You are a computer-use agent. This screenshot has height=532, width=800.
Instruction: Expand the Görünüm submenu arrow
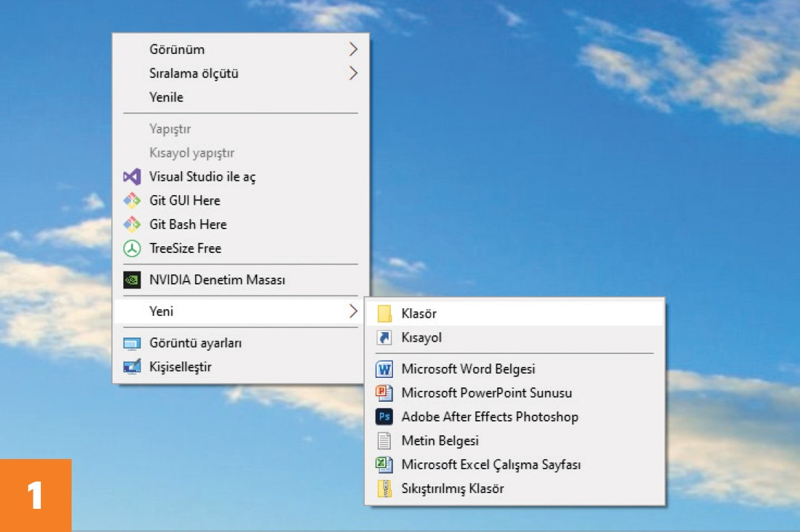point(353,50)
